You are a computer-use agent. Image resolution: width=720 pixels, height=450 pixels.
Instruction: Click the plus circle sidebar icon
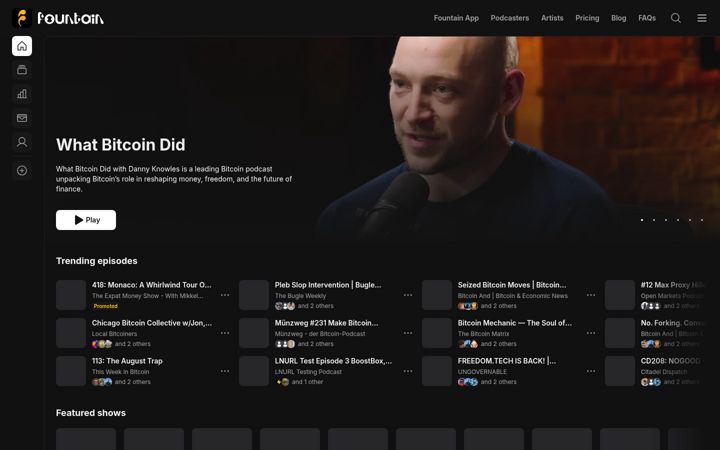point(22,170)
